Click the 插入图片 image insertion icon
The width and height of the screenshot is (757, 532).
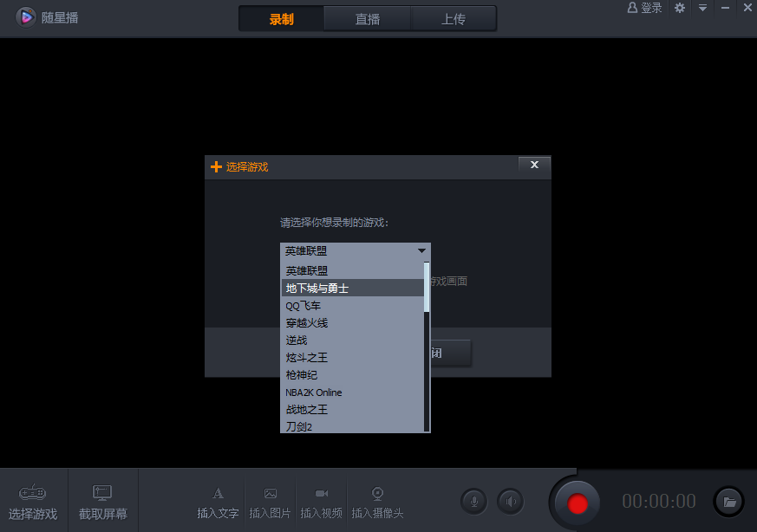click(x=270, y=500)
